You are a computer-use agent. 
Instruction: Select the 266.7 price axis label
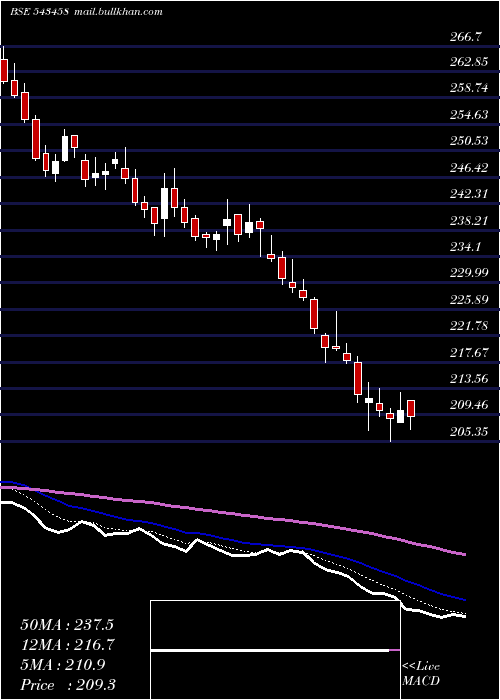coord(466,37)
